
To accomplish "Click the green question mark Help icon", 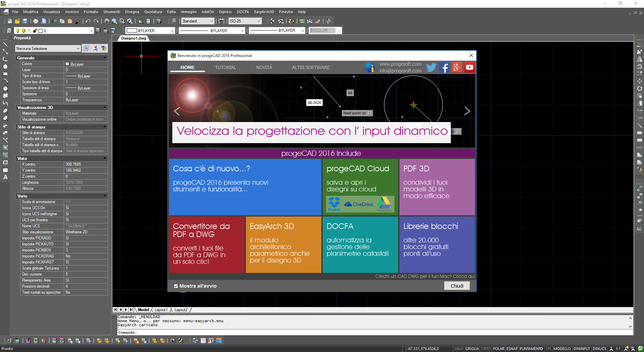I will point(159,21).
